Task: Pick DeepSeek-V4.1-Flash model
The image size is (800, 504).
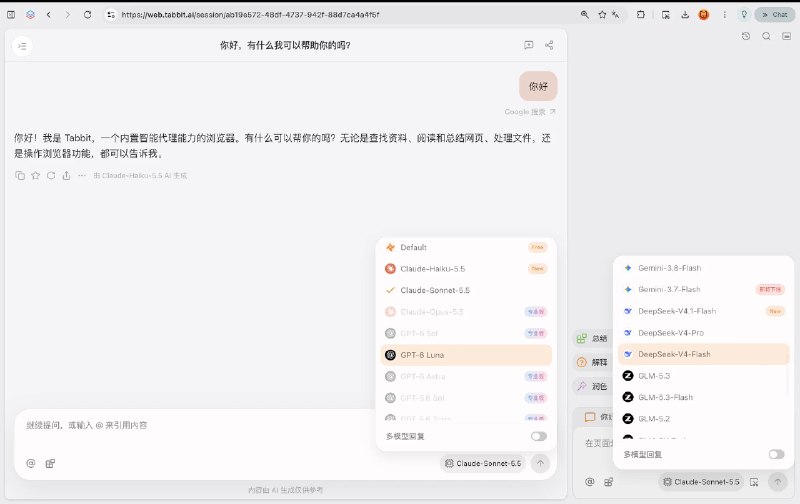Action: coord(704,311)
